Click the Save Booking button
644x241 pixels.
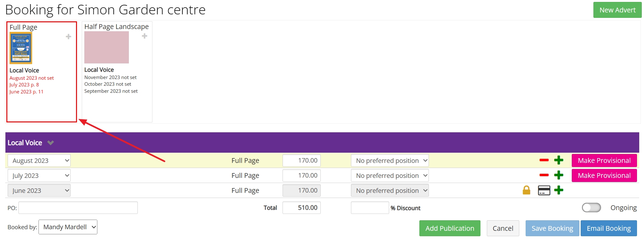pos(552,228)
